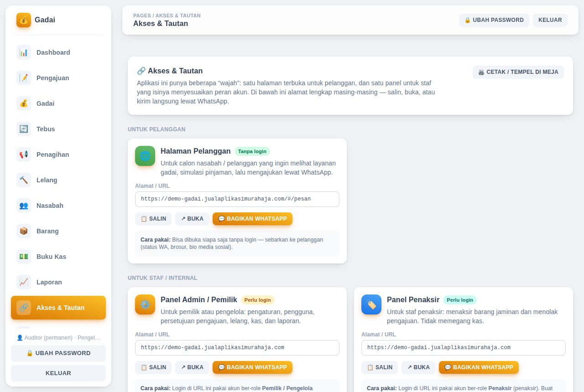Click BUKA for Panel Admin / Pemilik

pos(192,367)
